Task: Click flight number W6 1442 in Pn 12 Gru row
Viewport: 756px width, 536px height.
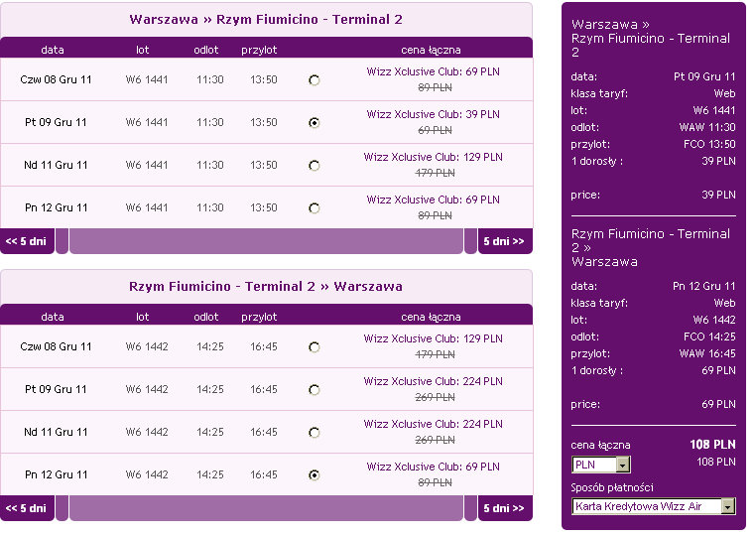Action: coord(147,474)
